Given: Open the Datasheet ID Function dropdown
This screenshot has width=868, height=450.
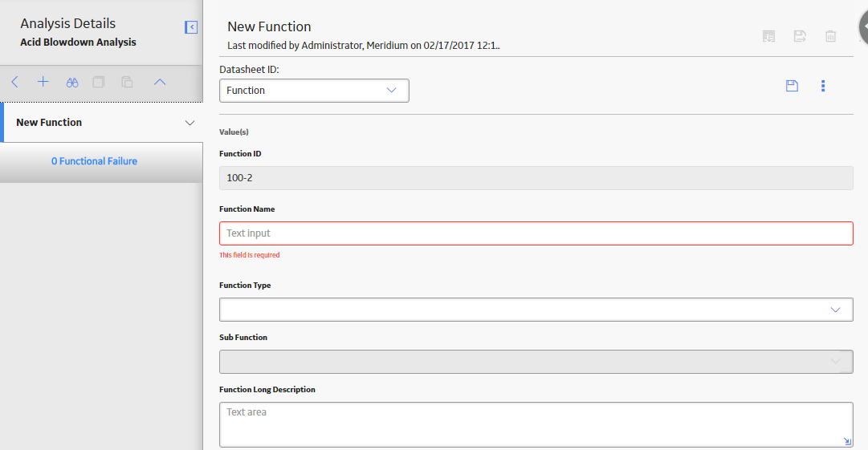Looking at the screenshot, I should click(314, 91).
